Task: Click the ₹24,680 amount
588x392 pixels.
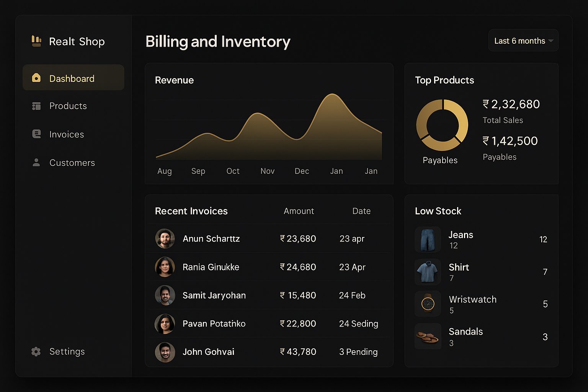Action: pyautogui.click(x=298, y=267)
